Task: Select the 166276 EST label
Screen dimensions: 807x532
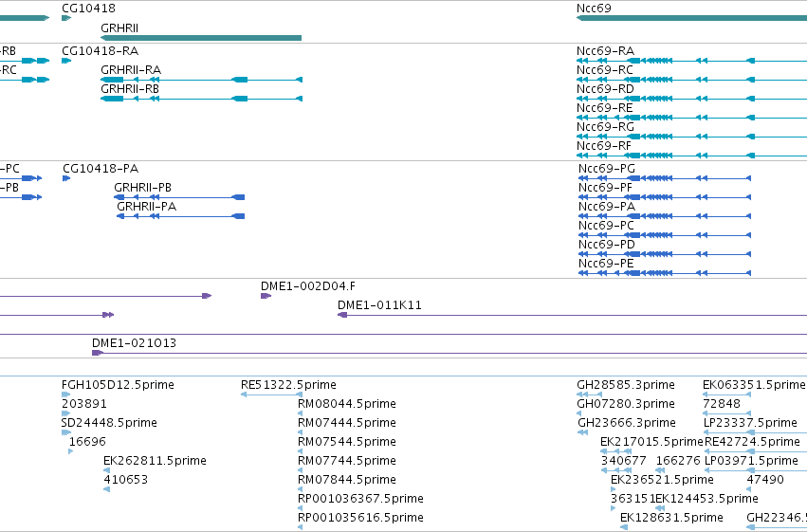Action: click(x=678, y=461)
